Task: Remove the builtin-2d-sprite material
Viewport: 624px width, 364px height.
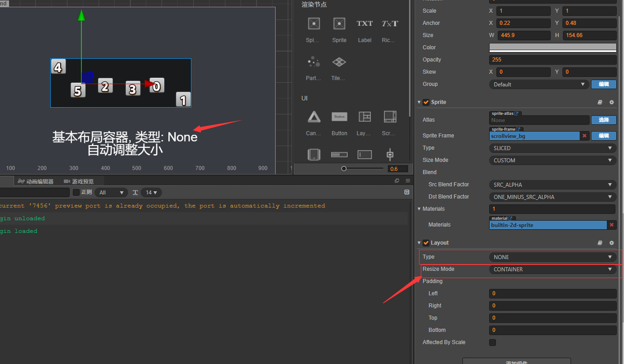Action: click(x=612, y=225)
